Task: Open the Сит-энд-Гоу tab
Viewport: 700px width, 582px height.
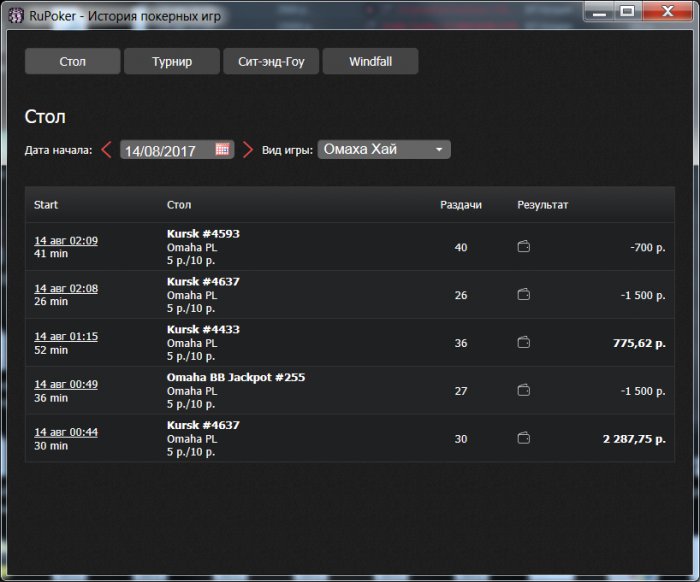Action: click(x=271, y=61)
